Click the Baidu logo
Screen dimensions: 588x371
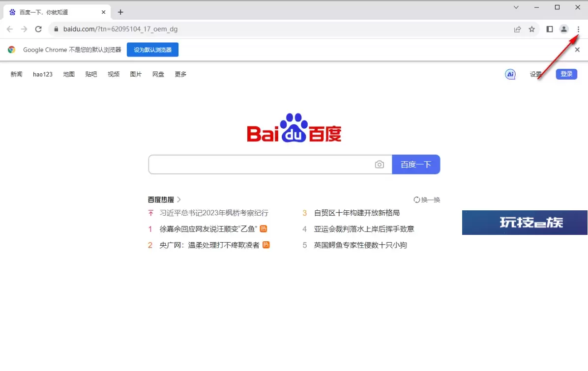(x=294, y=128)
